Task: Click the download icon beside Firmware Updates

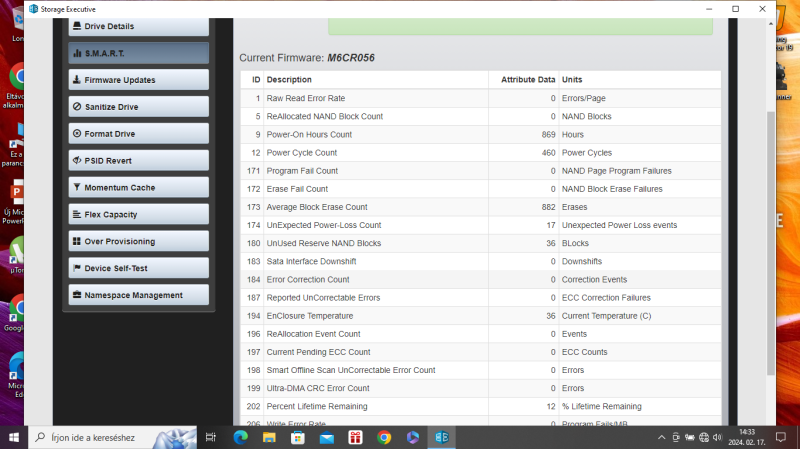Action: click(77, 80)
